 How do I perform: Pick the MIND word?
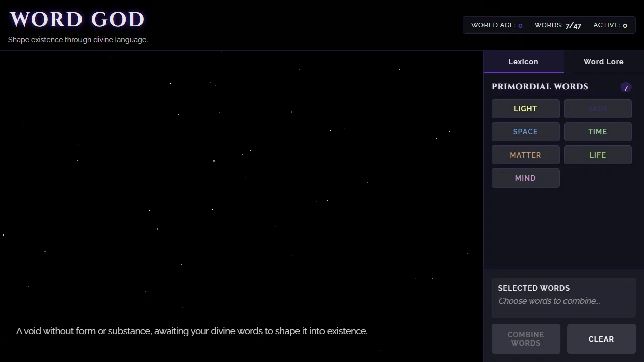(525, 178)
